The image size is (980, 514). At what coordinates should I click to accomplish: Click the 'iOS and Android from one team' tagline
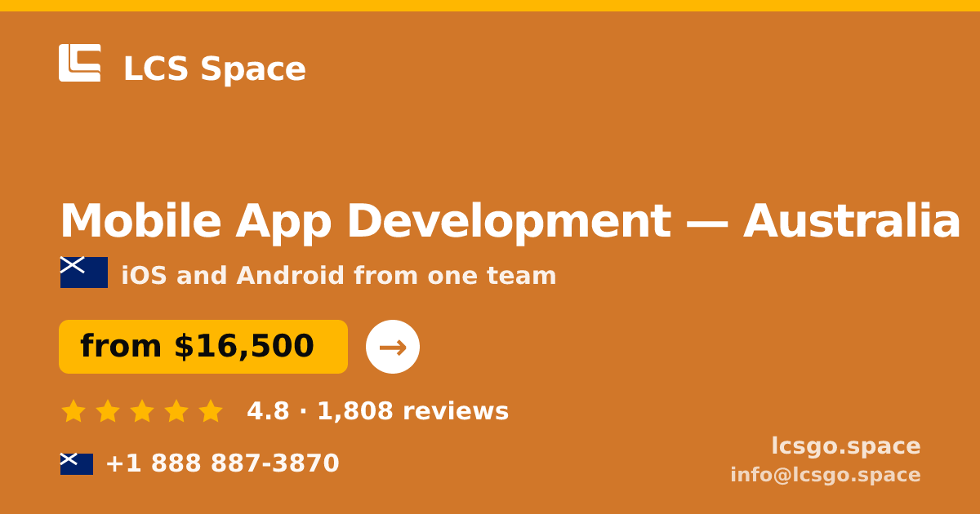[x=339, y=276]
